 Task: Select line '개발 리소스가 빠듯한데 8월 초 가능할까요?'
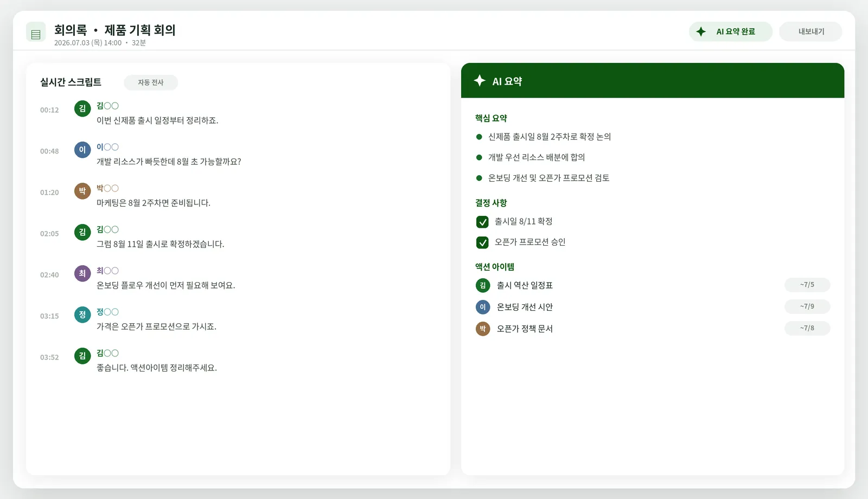tap(169, 162)
